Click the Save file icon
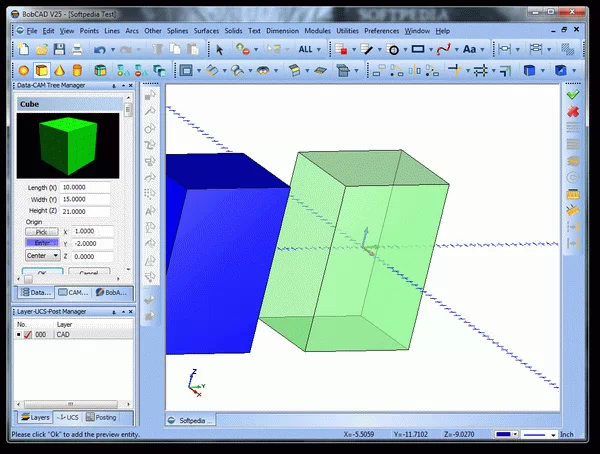Image resolution: width=600 pixels, height=454 pixels. click(60, 49)
